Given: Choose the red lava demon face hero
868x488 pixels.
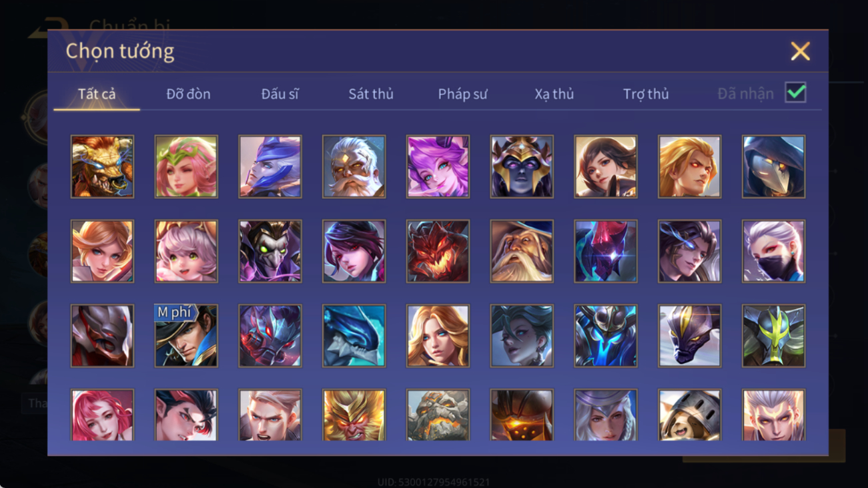Looking at the screenshot, I should point(438,251).
